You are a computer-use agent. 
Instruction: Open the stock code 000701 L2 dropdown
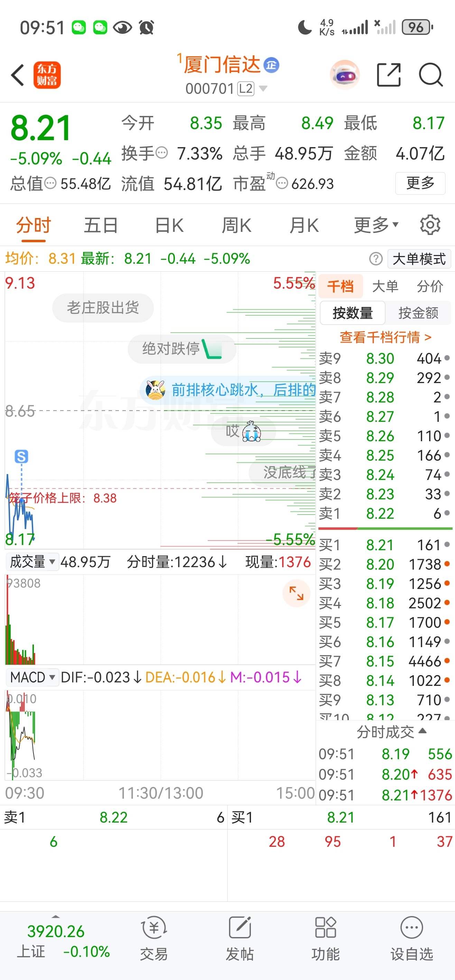[x=226, y=89]
